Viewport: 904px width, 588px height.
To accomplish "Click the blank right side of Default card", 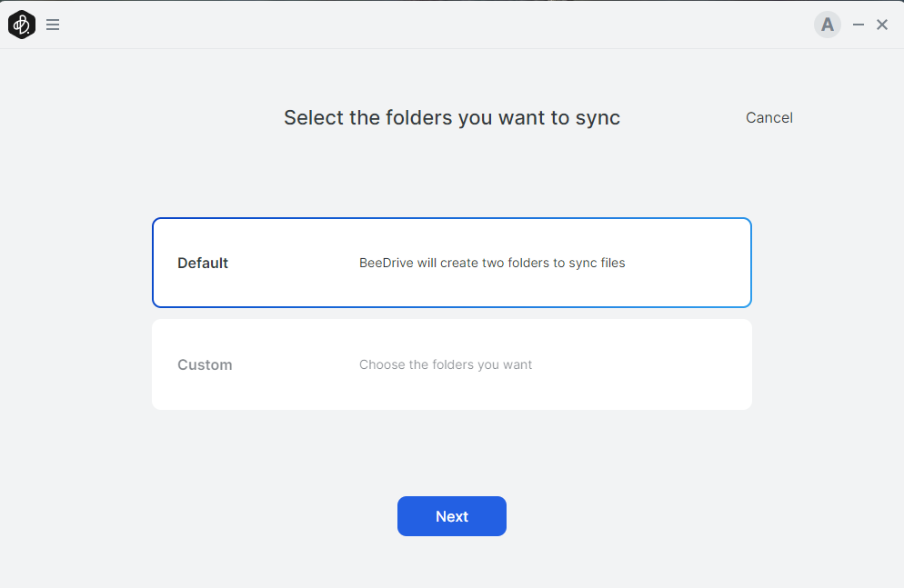I will tap(691, 263).
